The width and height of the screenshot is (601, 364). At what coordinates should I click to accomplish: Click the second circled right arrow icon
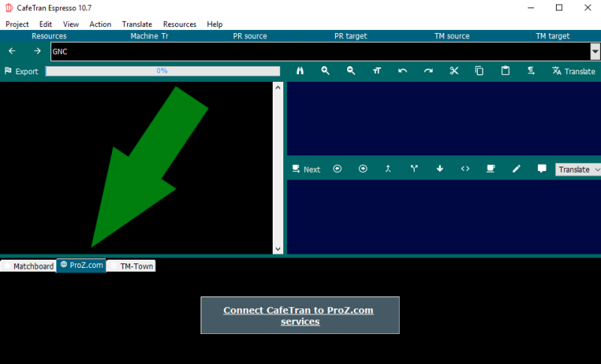(363, 169)
